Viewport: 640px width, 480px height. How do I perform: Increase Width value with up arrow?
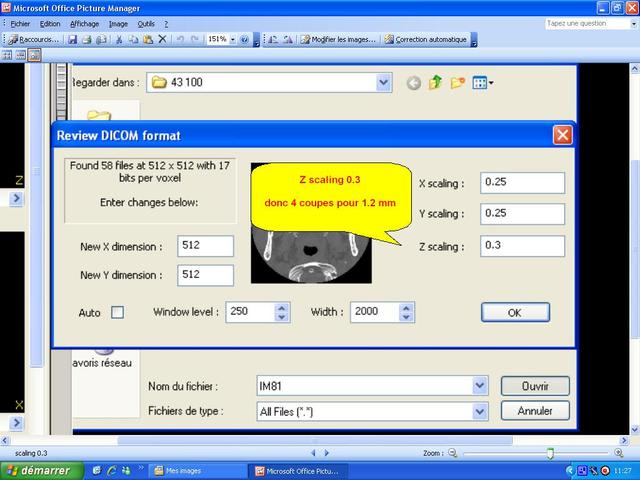pyautogui.click(x=406, y=307)
